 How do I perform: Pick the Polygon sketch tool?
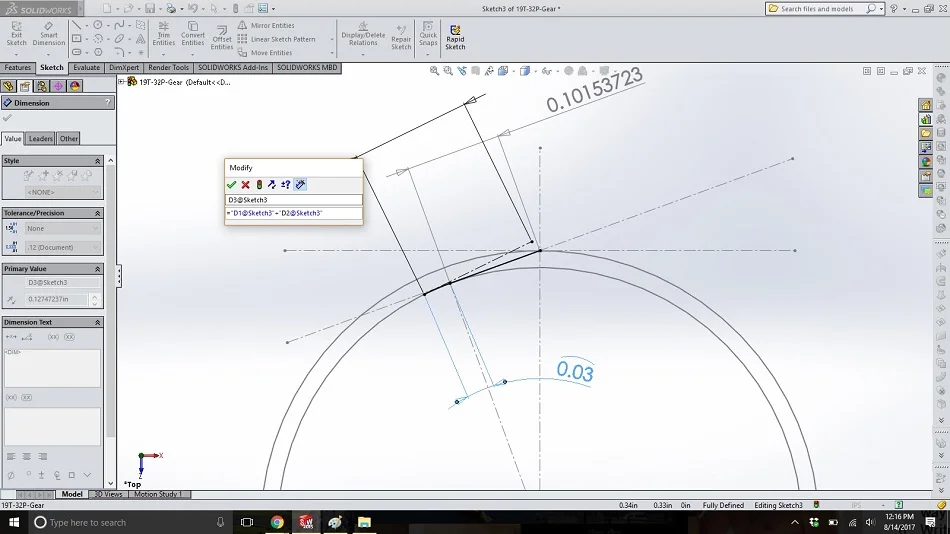coord(98,52)
